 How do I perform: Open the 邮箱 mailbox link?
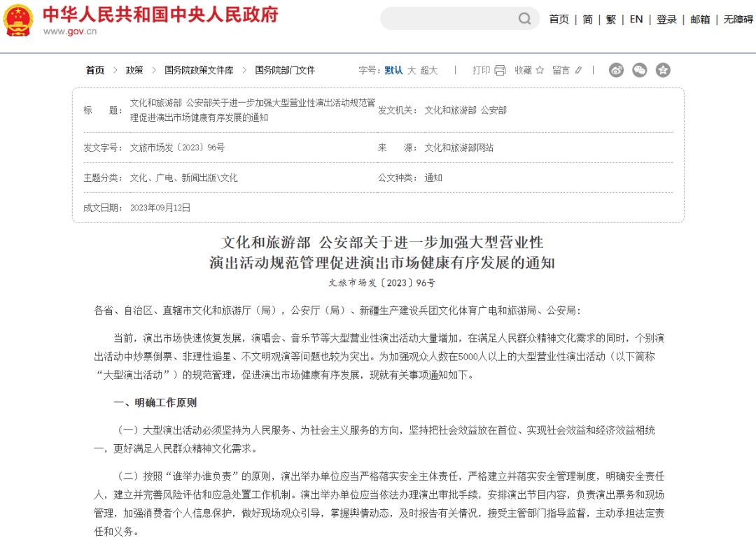[700, 20]
